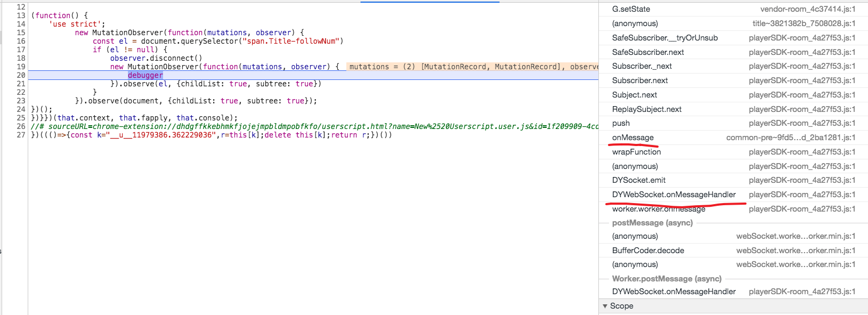Select the Subscriber._next stack frame
The height and width of the screenshot is (315, 868).
point(642,66)
